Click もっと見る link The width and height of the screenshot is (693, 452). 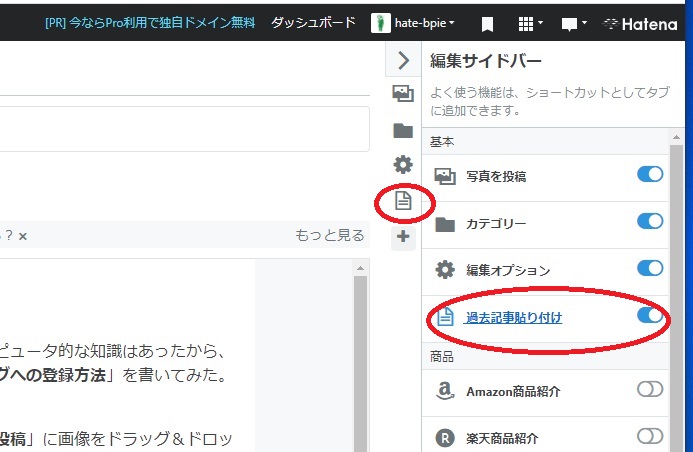[x=330, y=235]
